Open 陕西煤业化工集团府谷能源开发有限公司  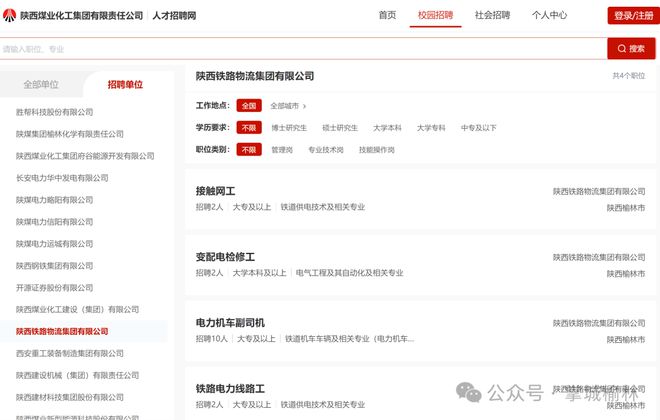pos(85,156)
